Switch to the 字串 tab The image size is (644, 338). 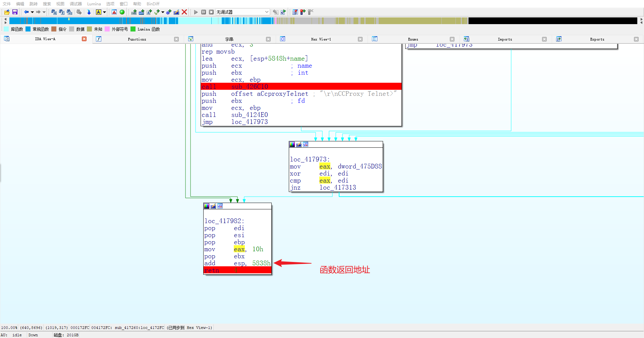[229, 39]
